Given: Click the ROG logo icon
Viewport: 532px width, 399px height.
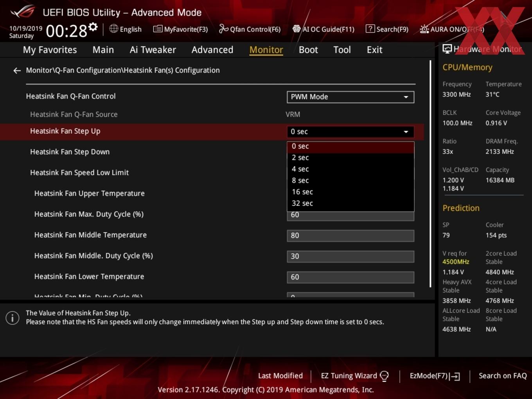Looking at the screenshot, I should [x=22, y=12].
